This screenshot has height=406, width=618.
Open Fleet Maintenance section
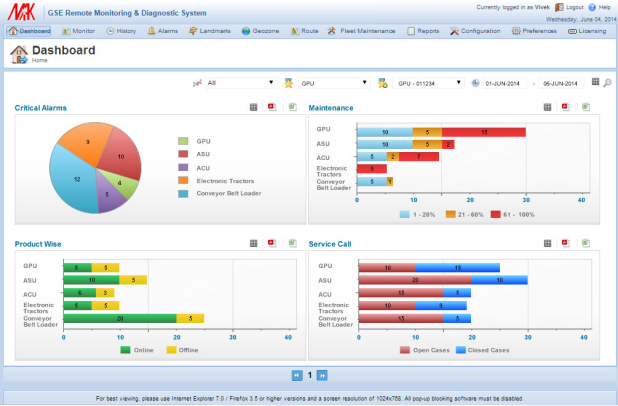point(361,31)
